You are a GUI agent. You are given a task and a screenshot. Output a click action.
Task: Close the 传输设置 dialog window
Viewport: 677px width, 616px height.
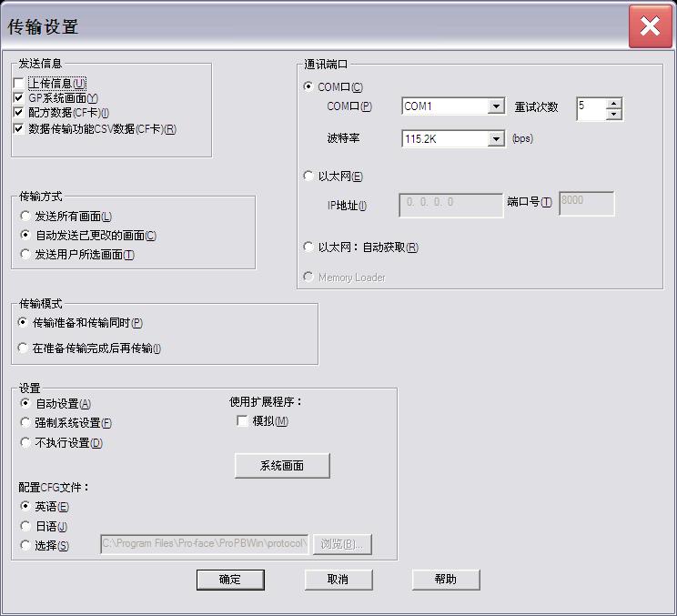tap(650, 26)
